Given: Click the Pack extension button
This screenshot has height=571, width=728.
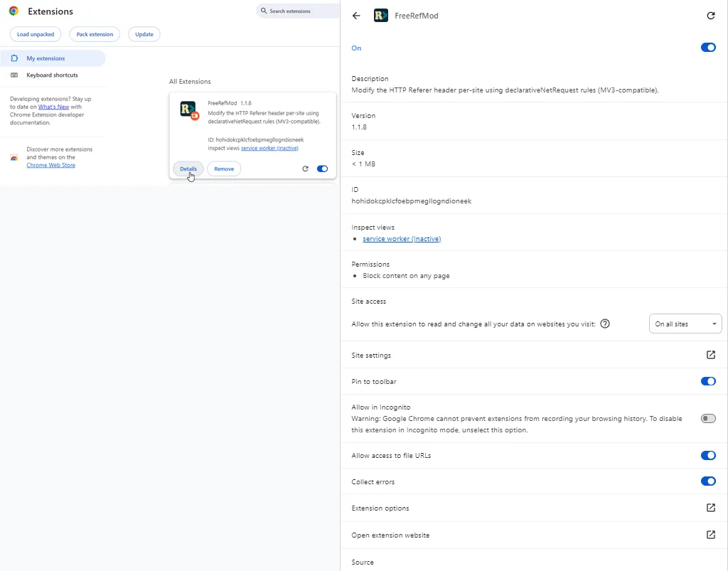Looking at the screenshot, I should coord(95,34).
